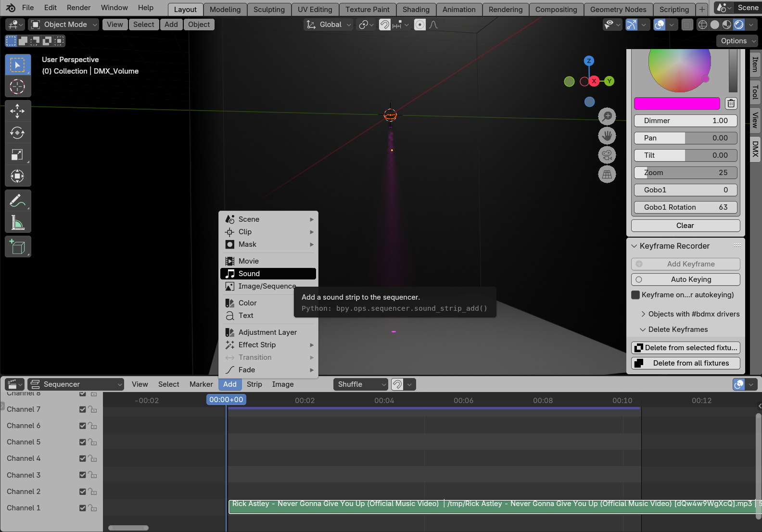Click the magenta color swatch
The width and height of the screenshot is (762, 532).
click(677, 103)
